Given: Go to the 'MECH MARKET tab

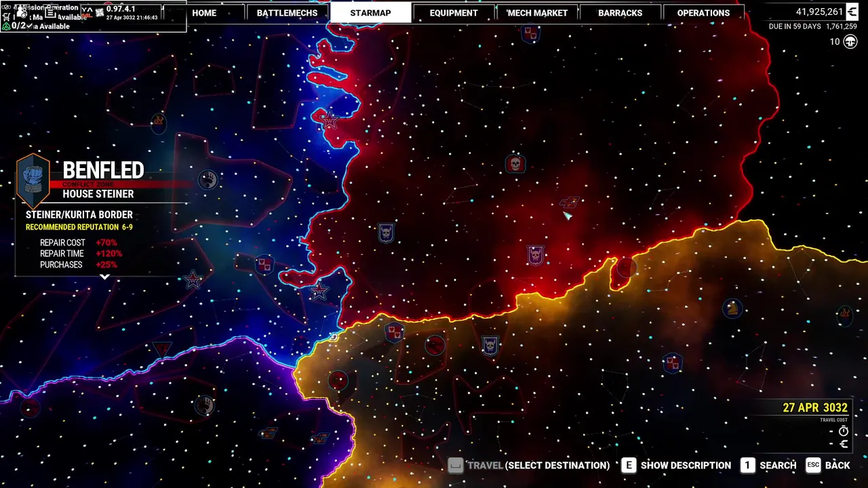Looking at the screenshot, I should tap(537, 12).
